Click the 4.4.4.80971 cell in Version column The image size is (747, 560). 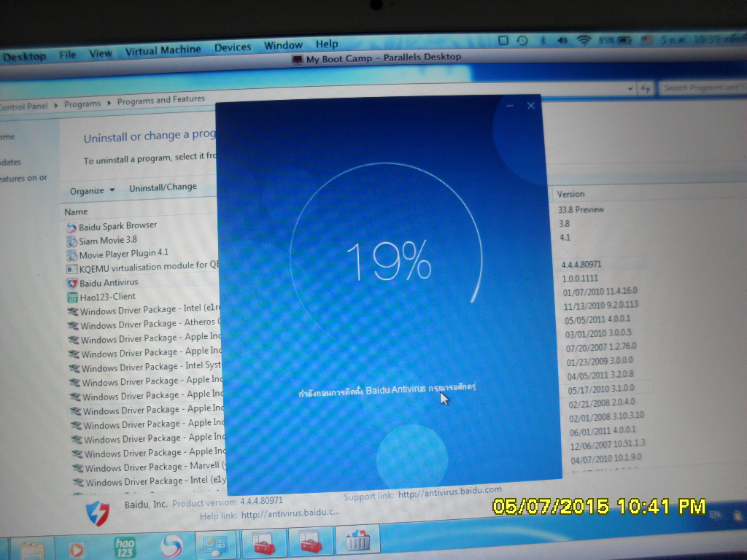click(581, 265)
